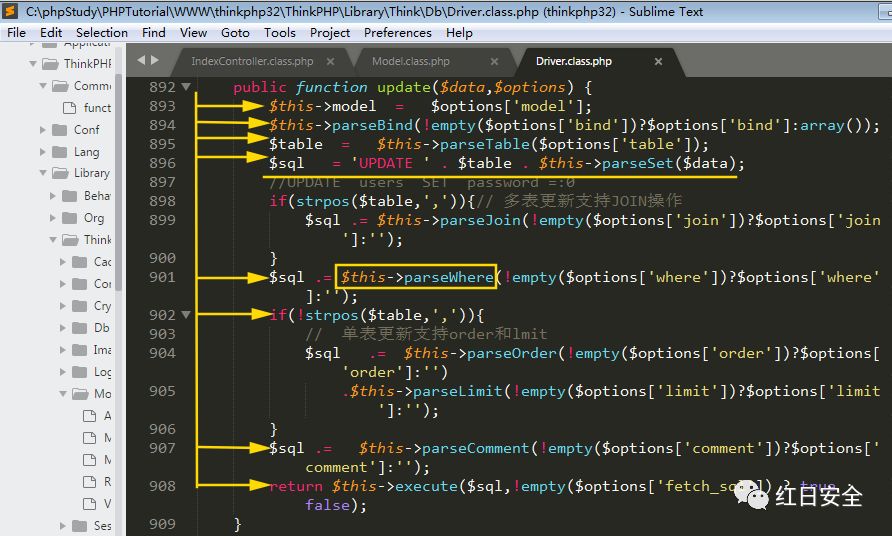Click line number 896 in gutter
Viewport: 892px width, 536px height.
coord(162,163)
